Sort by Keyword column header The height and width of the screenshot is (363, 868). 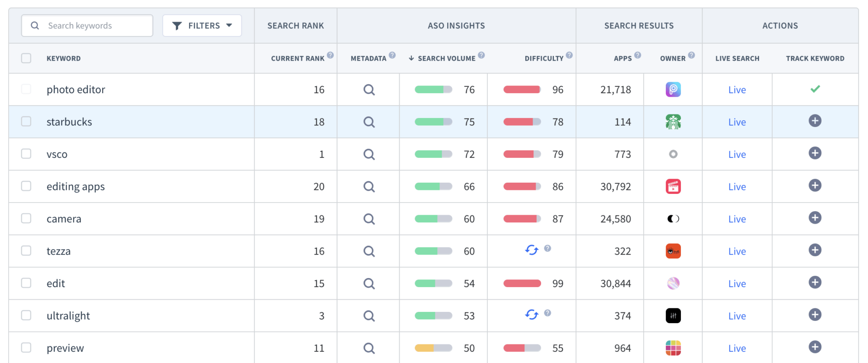point(63,58)
